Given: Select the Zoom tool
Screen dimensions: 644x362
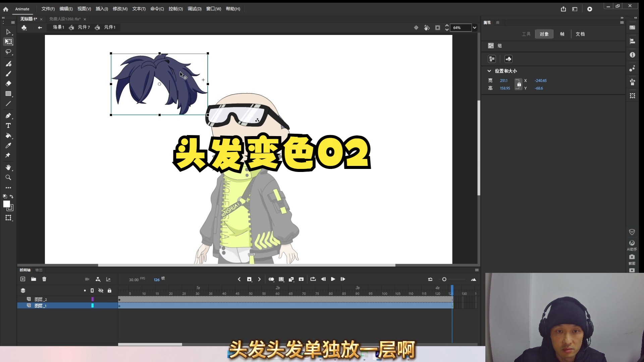Looking at the screenshot, I should pyautogui.click(x=9, y=177).
